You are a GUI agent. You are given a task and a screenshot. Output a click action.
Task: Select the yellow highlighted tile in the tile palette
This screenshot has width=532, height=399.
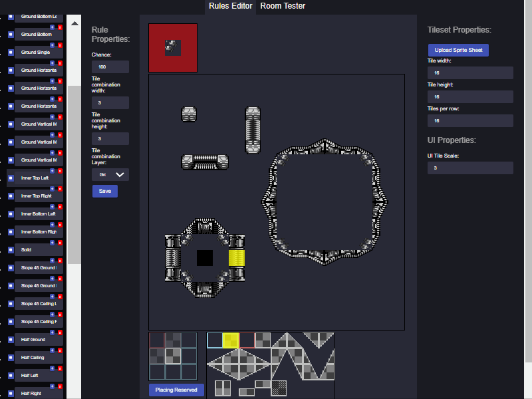[231, 340]
